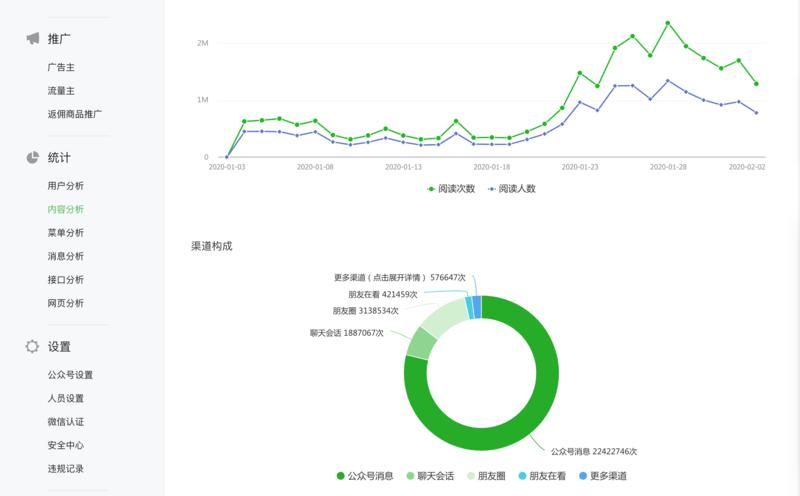800x496 pixels.
Task: Select the highlighted 内容分析 item
Action: 66,209
